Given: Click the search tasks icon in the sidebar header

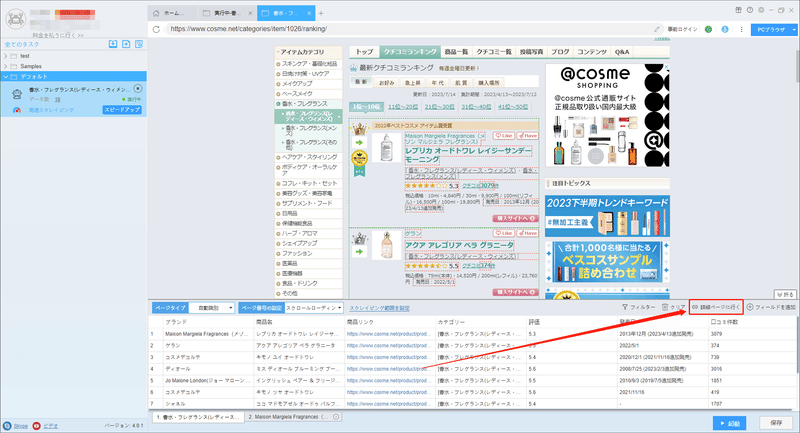Looking at the screenshot, I should (x=139, y=44).
